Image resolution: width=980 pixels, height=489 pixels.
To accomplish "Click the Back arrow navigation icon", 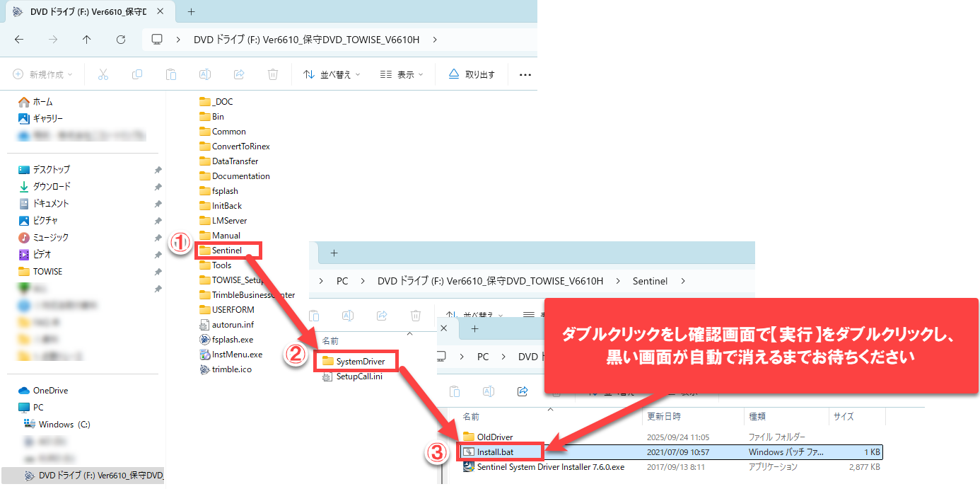I will pos(19,40).
